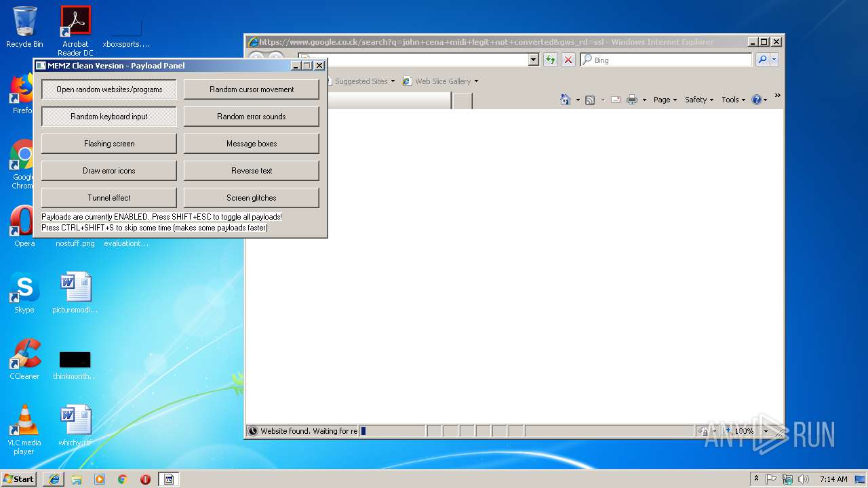The image size is (868, 488).
Task: Select the CCleaner desktop icon
Action: click(x=24, y=359)
